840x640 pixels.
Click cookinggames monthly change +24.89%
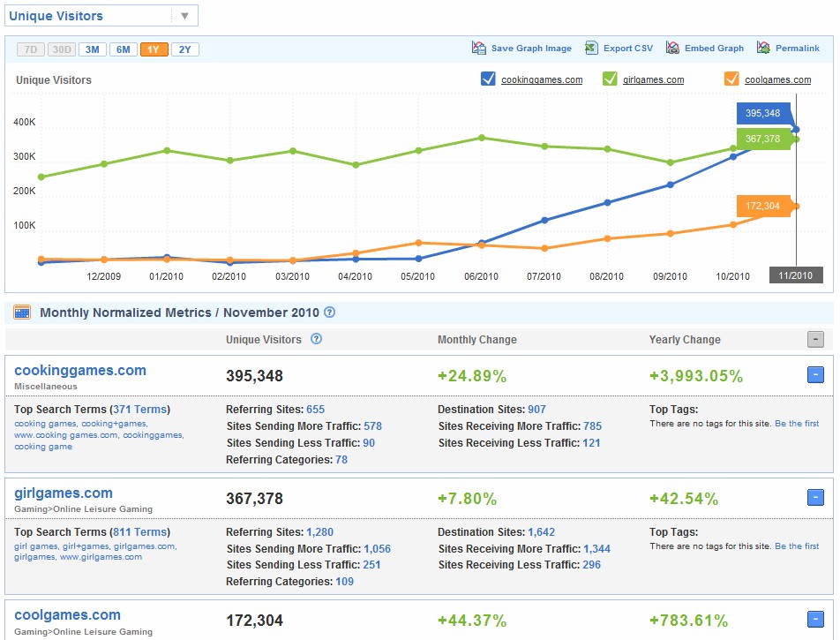coord(472,376)
